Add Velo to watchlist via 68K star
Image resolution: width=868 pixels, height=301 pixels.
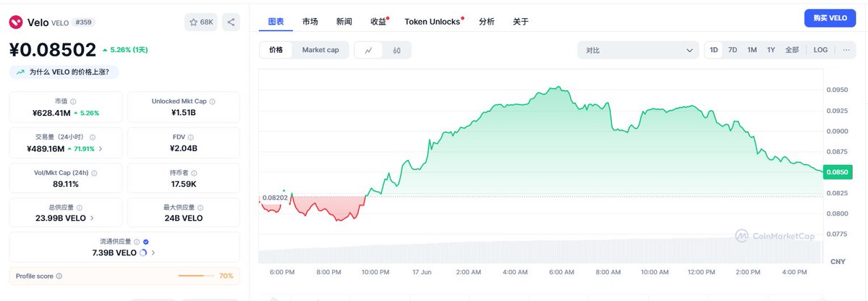click(x=201, y=22)
